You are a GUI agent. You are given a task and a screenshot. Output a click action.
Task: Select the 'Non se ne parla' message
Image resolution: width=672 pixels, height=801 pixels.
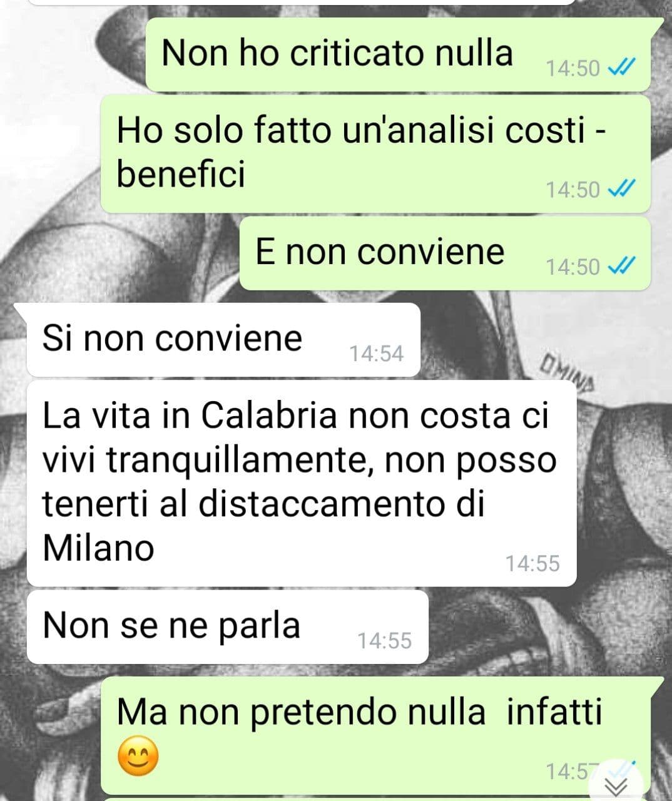pyautogui.click(x=228, y=627)
